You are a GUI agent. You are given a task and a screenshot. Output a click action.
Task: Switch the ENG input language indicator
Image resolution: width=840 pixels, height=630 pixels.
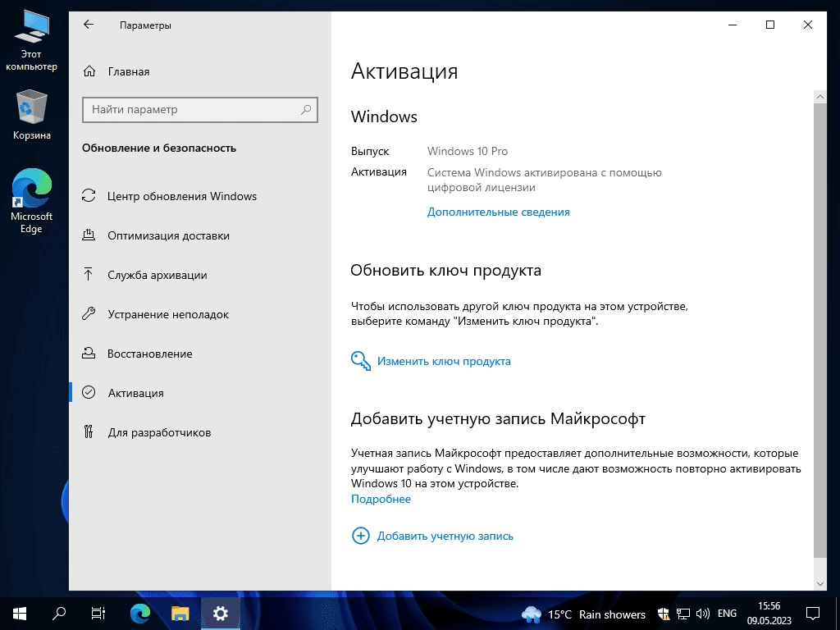pyautogui.click(x=727, y=614)
